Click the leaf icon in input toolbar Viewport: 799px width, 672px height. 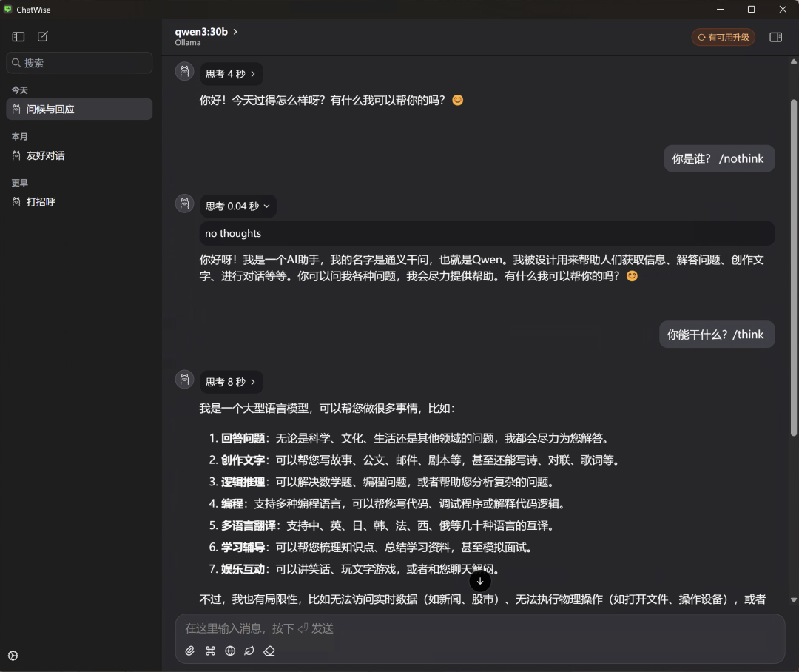coord(249,651)
